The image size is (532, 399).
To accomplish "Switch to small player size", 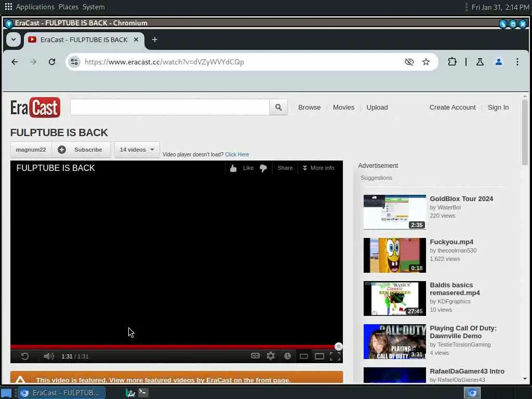I will [x=303, y=356].
